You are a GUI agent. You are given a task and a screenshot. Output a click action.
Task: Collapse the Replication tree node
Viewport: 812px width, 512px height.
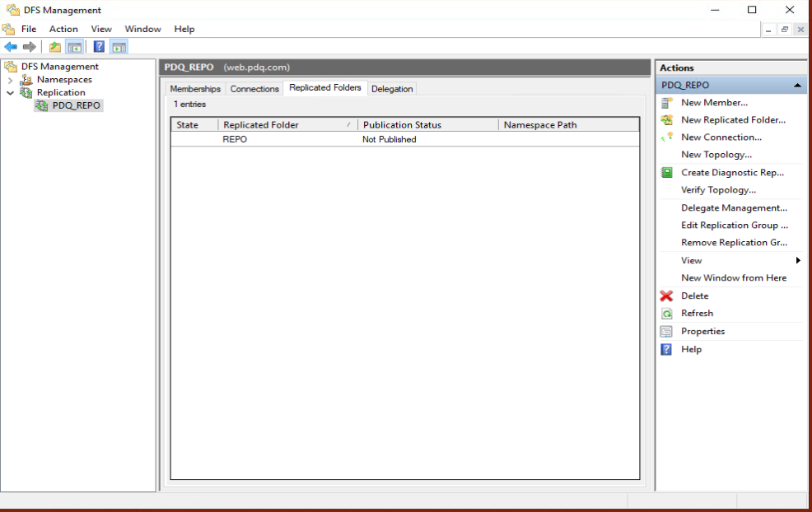10,93
